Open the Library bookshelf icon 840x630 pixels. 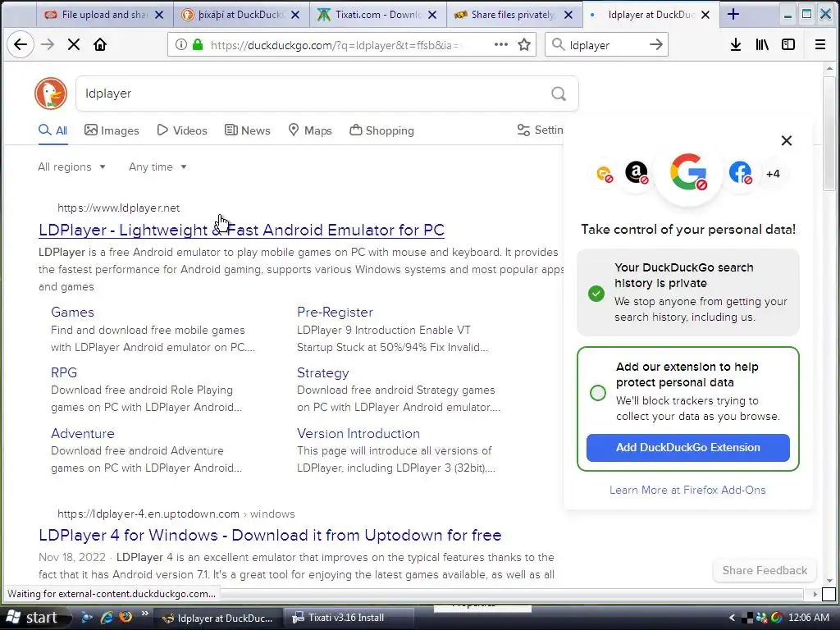point(762,44)
